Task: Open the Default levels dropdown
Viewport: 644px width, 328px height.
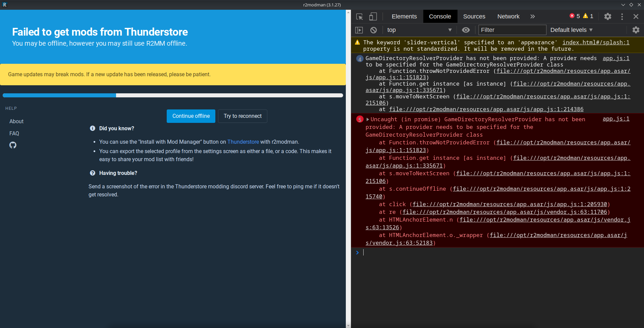Action: point(572,30)
